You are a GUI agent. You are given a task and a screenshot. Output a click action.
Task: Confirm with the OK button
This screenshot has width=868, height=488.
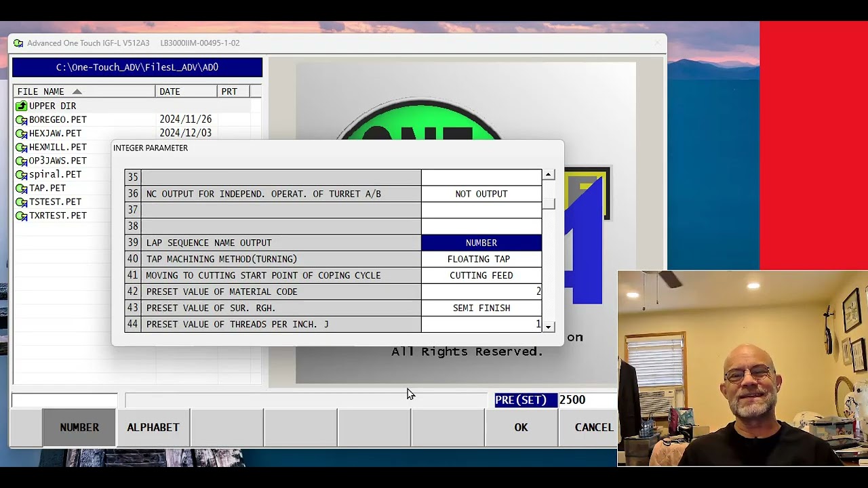[521, 427]
